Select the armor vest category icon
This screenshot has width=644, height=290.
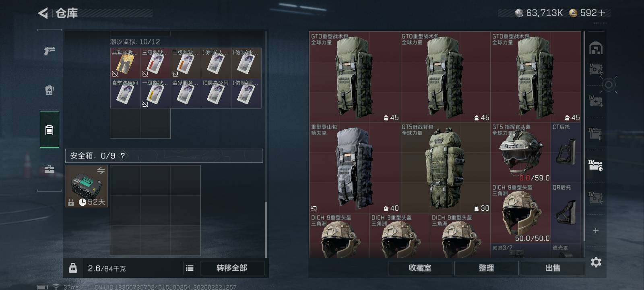pos(49,90)
